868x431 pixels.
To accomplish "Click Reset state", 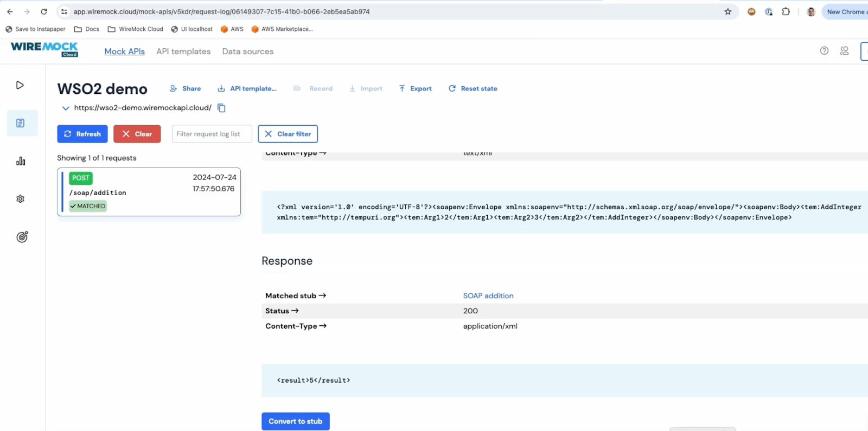I will [x=473, y=88].
